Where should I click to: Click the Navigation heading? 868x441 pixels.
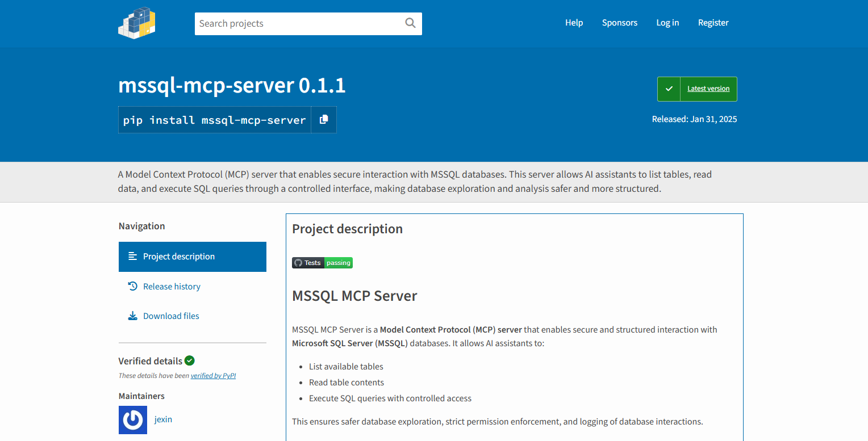pos(141,226)
